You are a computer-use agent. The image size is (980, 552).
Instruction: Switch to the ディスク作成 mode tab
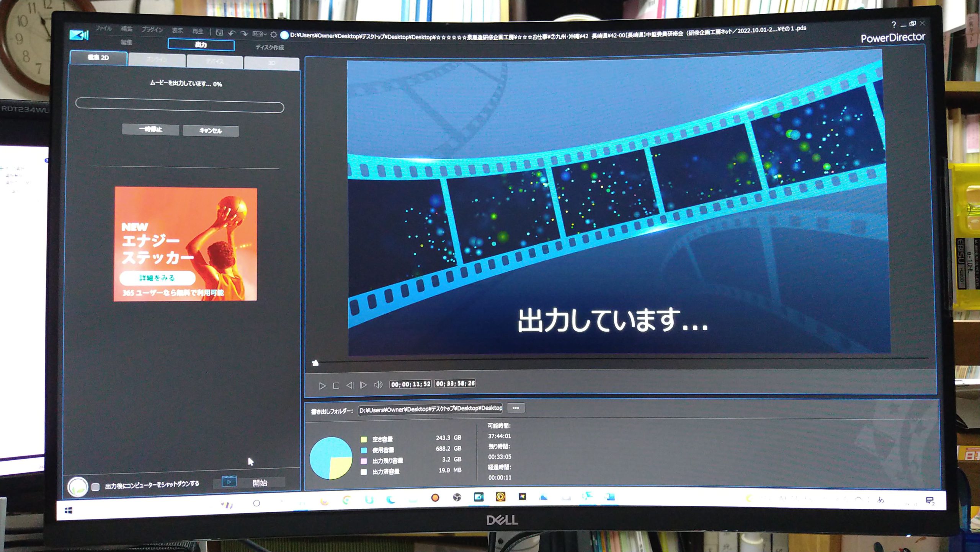pyautogui.click(x=269, y=47)
